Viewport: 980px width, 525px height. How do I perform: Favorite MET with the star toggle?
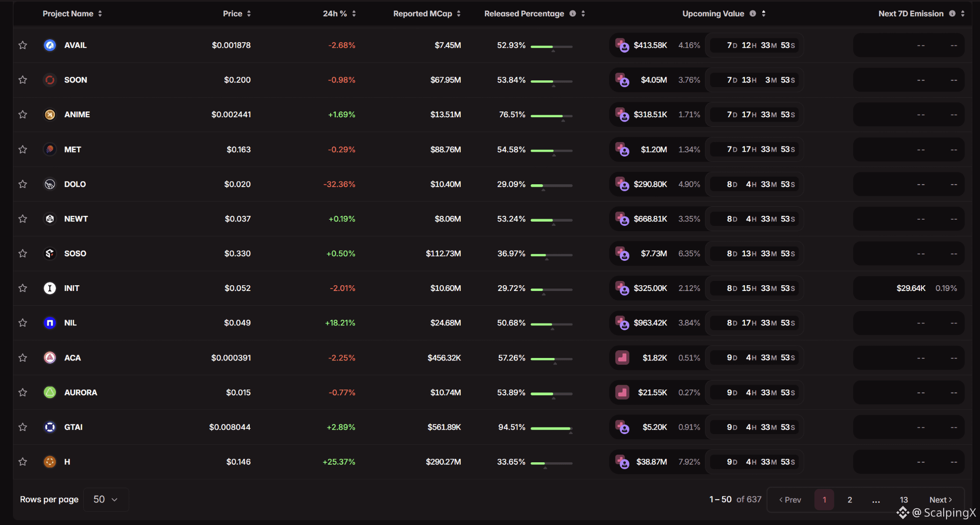22,149
